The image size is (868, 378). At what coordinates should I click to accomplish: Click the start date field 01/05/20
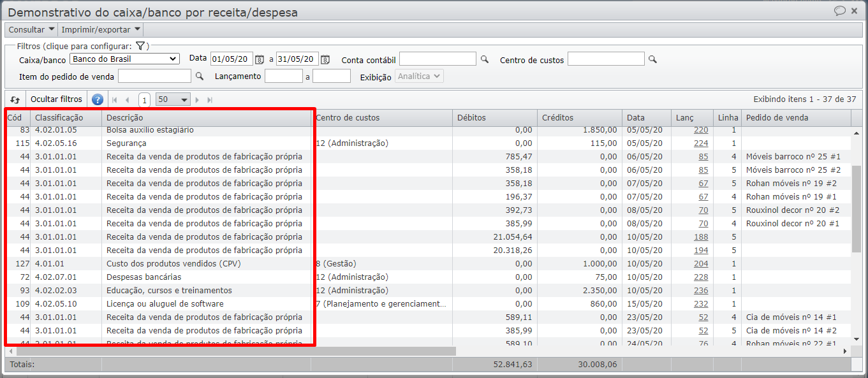(232, 59)
